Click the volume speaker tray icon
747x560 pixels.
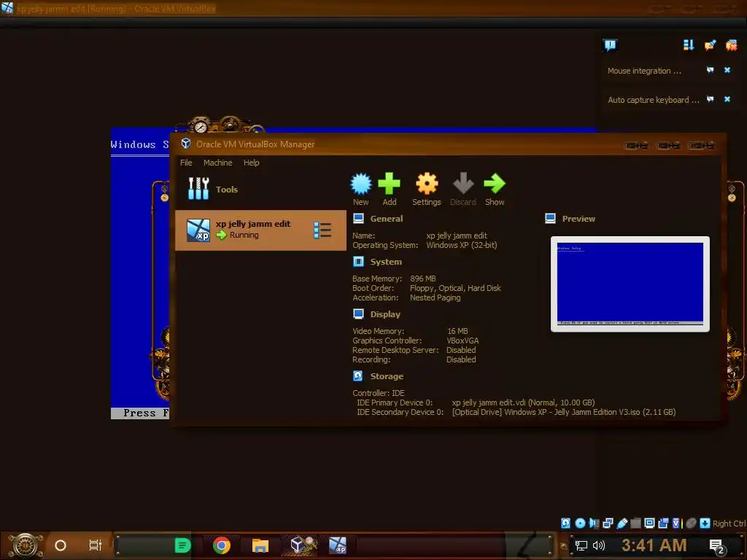(598, 545)
